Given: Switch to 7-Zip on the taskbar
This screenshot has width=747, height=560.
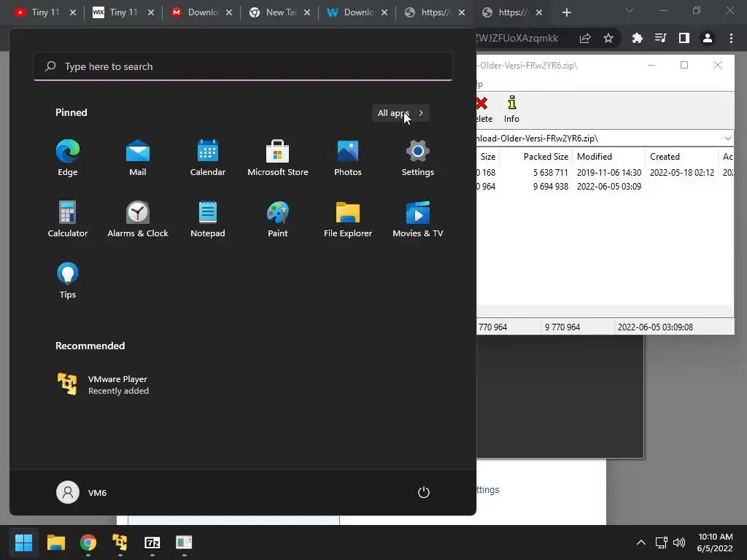Looking at the screenshot, I should (152, 542).
